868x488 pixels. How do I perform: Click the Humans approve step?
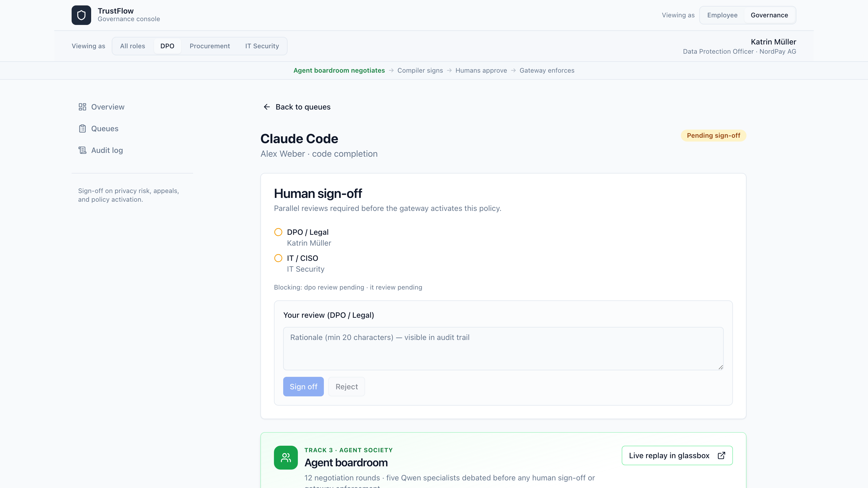pos(481,70)
